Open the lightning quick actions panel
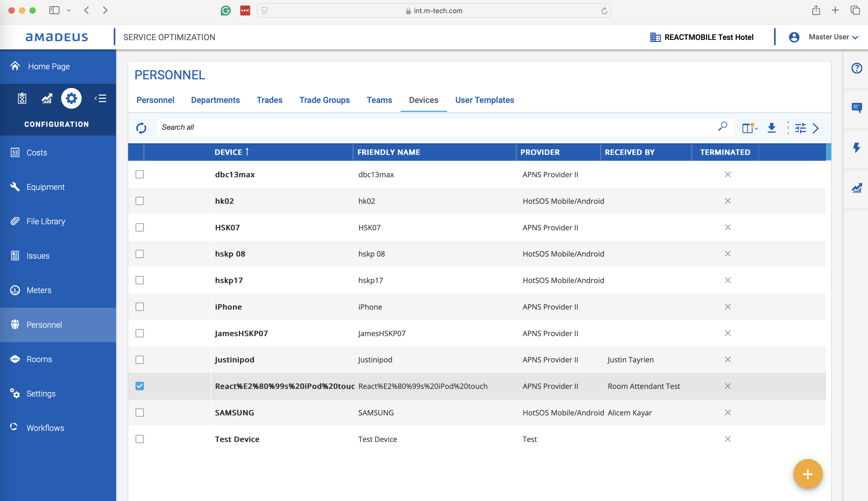 tap(856, 148)
